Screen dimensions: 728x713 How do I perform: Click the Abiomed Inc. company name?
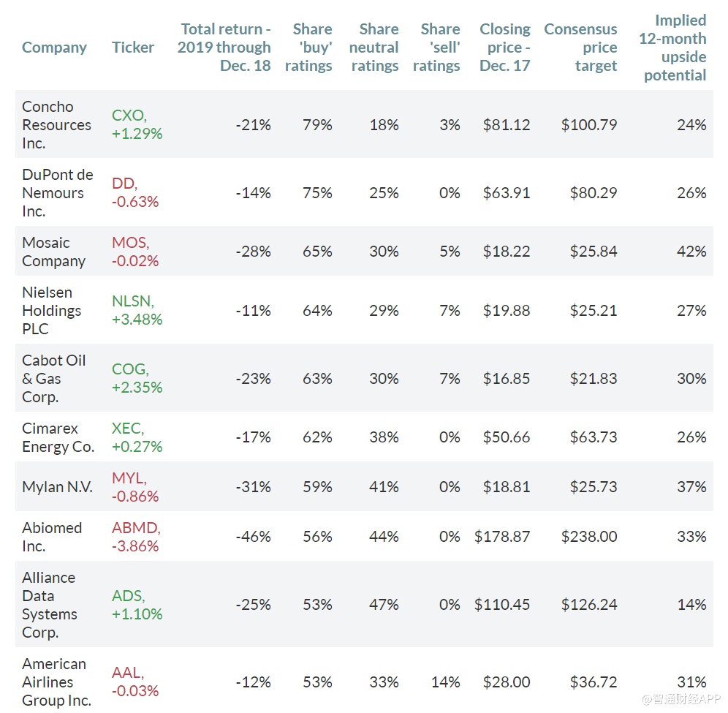(x=52, y=537)
